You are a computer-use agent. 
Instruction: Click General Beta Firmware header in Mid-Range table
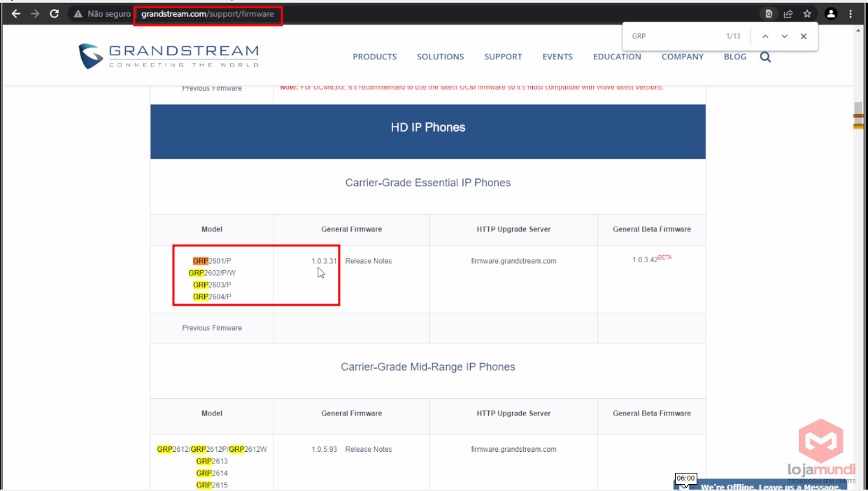pyautogui.click(x=652, y=413)
